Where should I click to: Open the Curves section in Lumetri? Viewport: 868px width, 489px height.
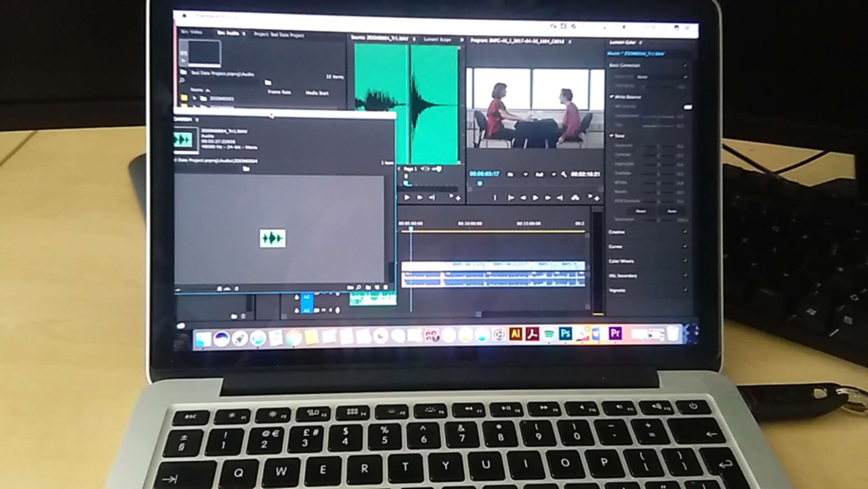[x=615, y=246]
